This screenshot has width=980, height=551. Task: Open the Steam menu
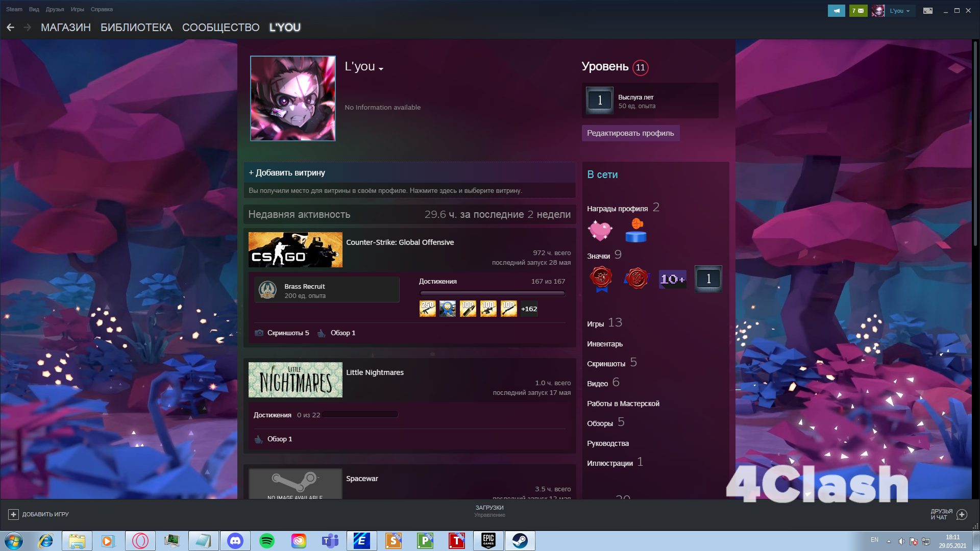coord(14,9)
